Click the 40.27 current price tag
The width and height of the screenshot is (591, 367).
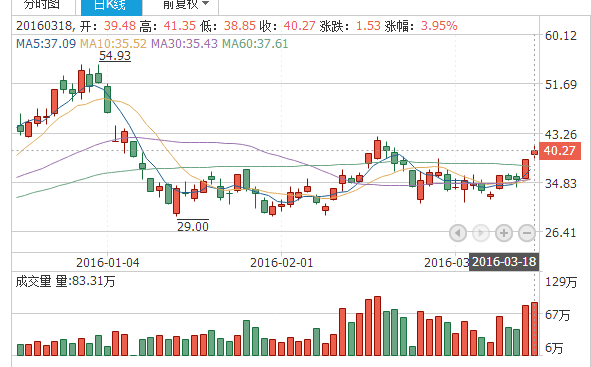(x=559, y=151)
